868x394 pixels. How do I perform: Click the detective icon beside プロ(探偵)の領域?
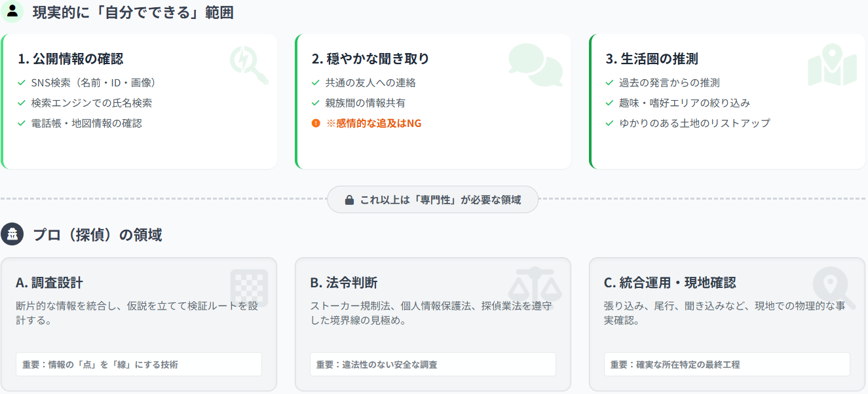[x=12, y=234]
